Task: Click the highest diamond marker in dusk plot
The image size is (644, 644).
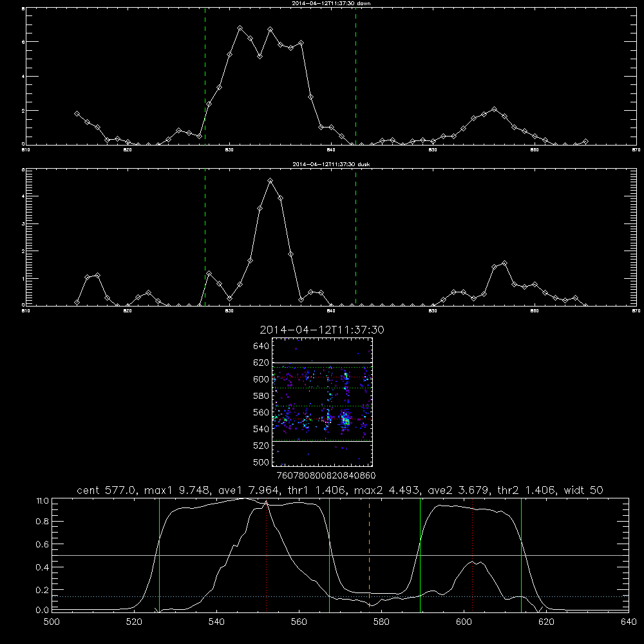Action: tap(270, 181)
